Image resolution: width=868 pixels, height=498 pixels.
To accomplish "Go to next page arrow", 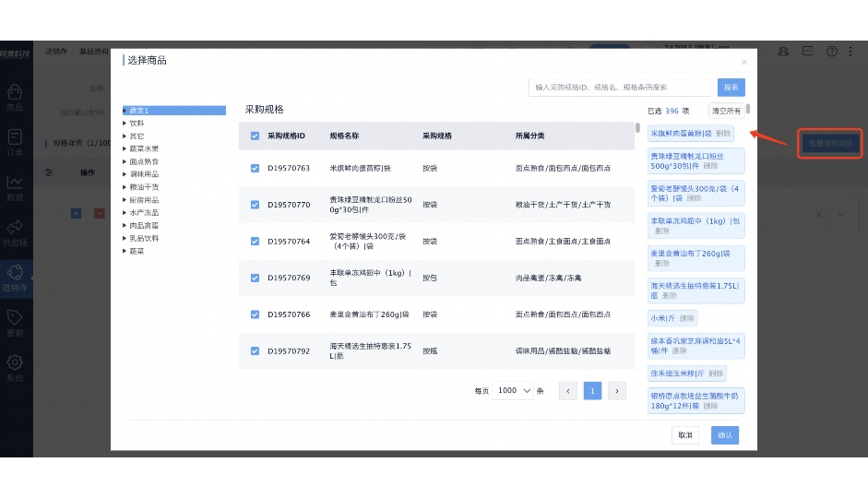I will [617, 391].
